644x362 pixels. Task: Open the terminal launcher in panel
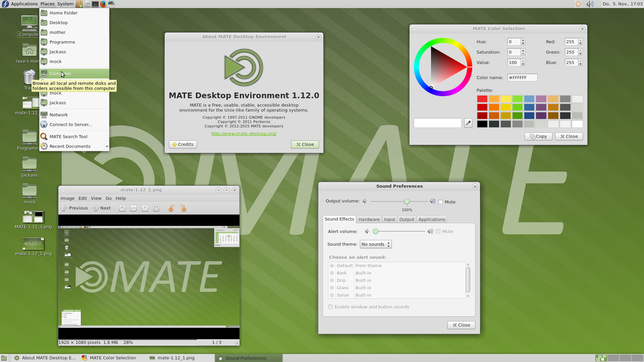point(95,4)
